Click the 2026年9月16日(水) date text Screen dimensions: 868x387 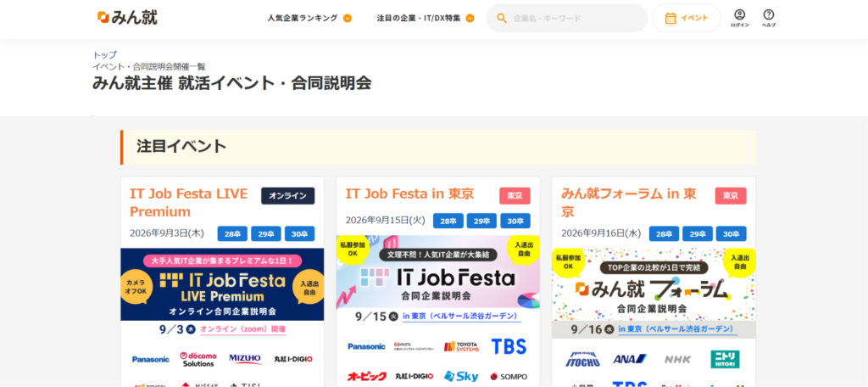601,233
